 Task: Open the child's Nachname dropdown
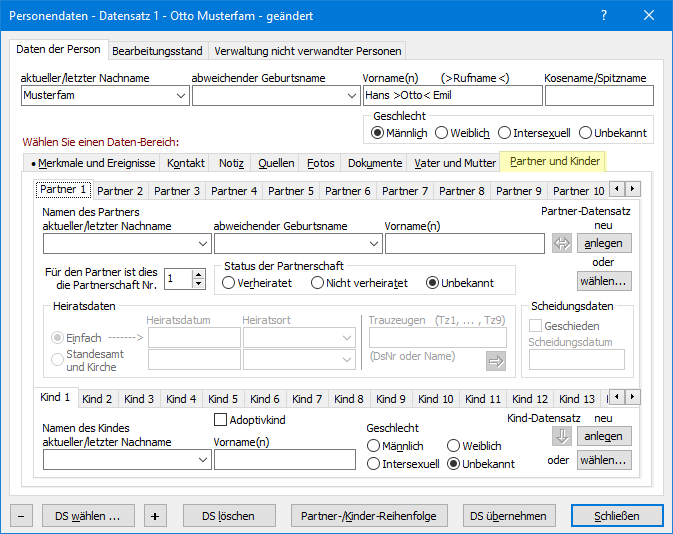click(x=203, y=460)
